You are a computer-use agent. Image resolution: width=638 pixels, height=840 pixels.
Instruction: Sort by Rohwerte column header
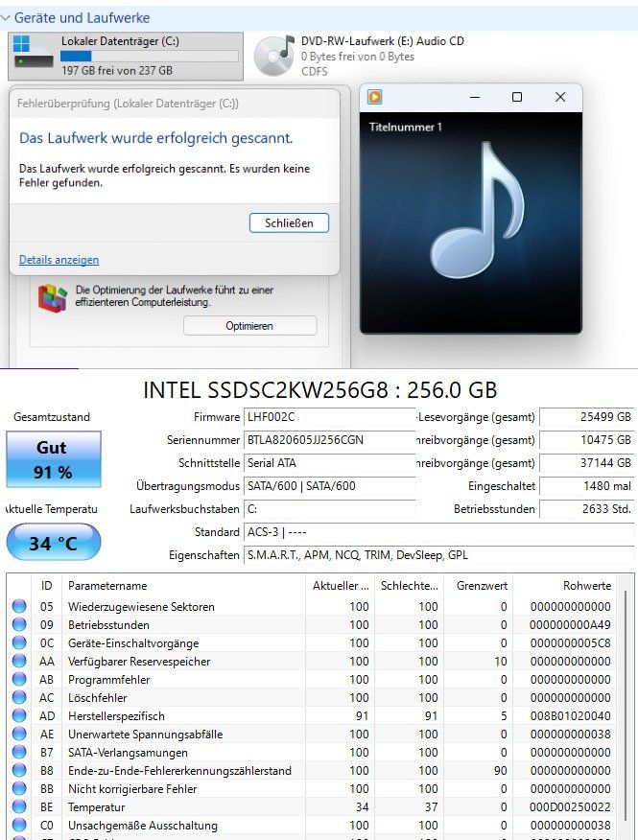click(x=564, y=586)
